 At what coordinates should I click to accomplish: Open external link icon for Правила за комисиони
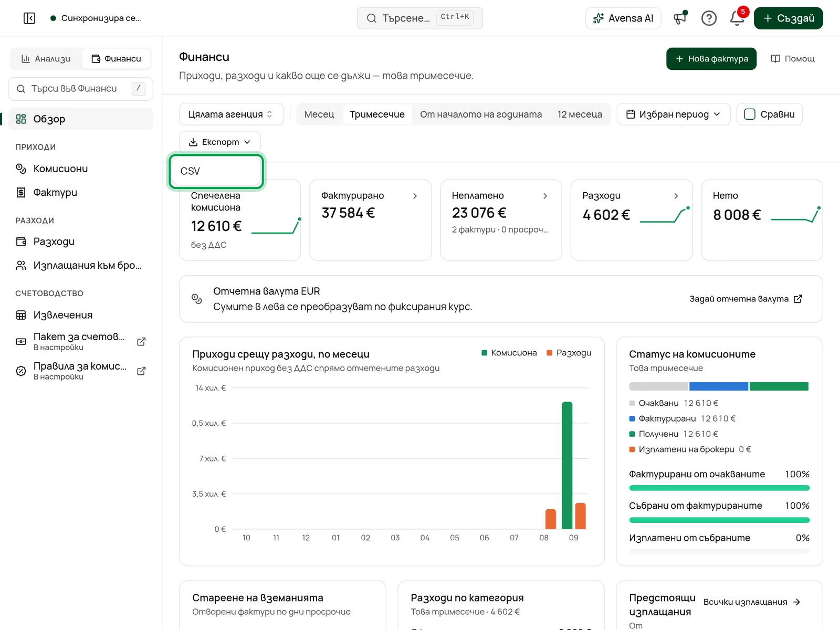click(141, 371)
